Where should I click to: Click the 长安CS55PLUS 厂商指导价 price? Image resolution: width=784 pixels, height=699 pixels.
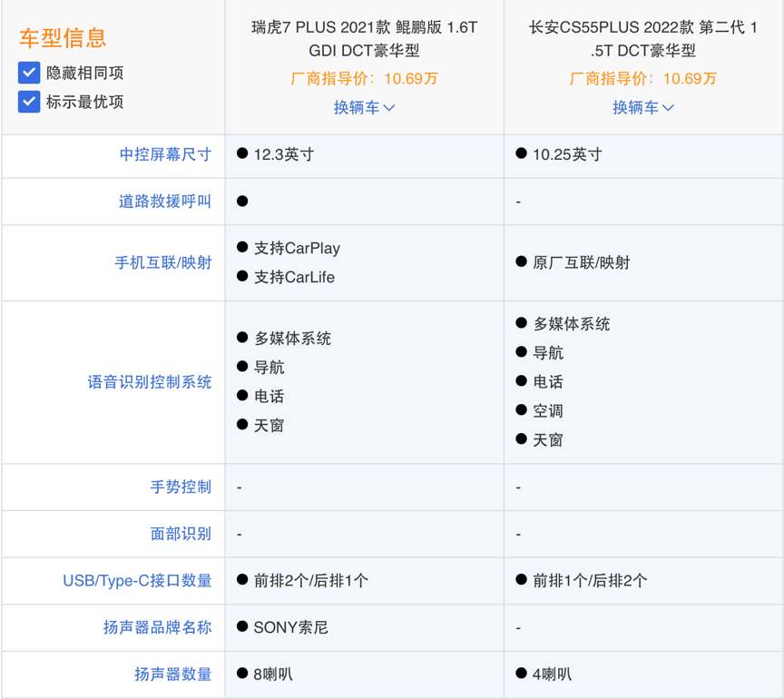click(x=643, y=79)
